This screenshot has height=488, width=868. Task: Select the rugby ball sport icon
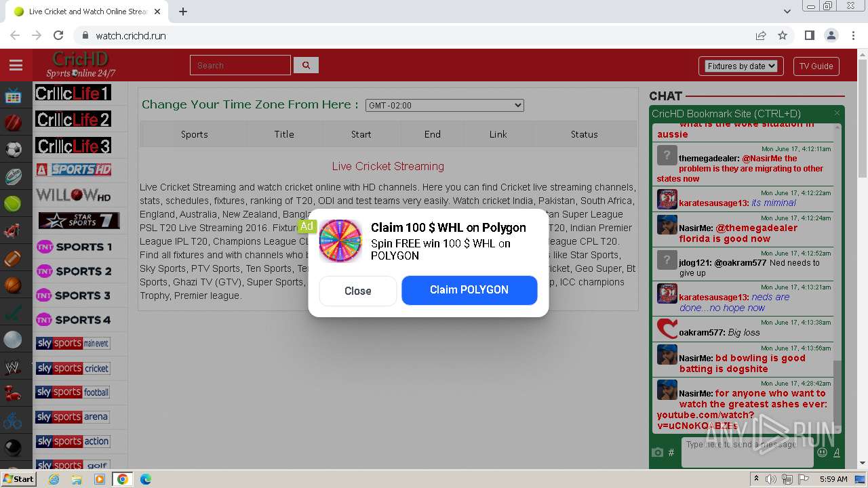tap(13, 176)
